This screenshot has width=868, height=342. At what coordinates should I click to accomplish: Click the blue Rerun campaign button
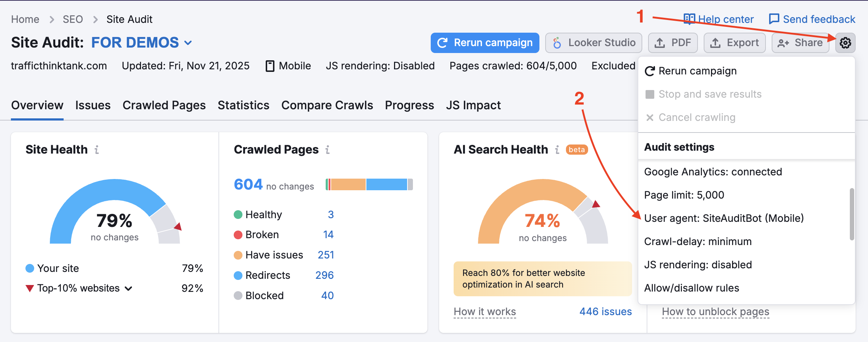(485, 43)
